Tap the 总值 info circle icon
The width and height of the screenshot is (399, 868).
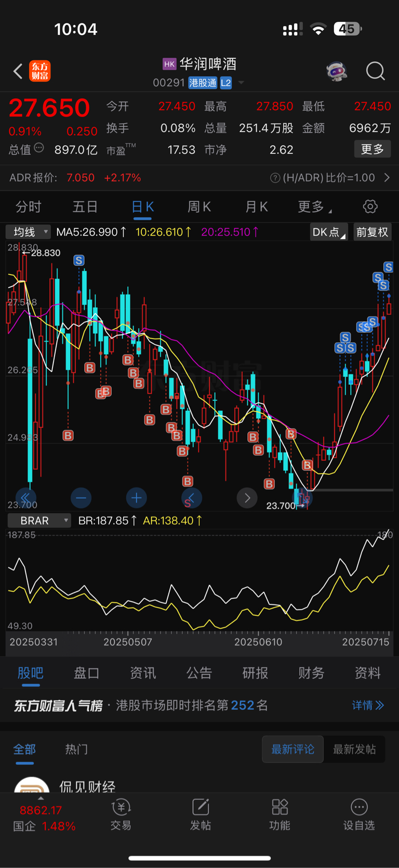coord(39,148)
